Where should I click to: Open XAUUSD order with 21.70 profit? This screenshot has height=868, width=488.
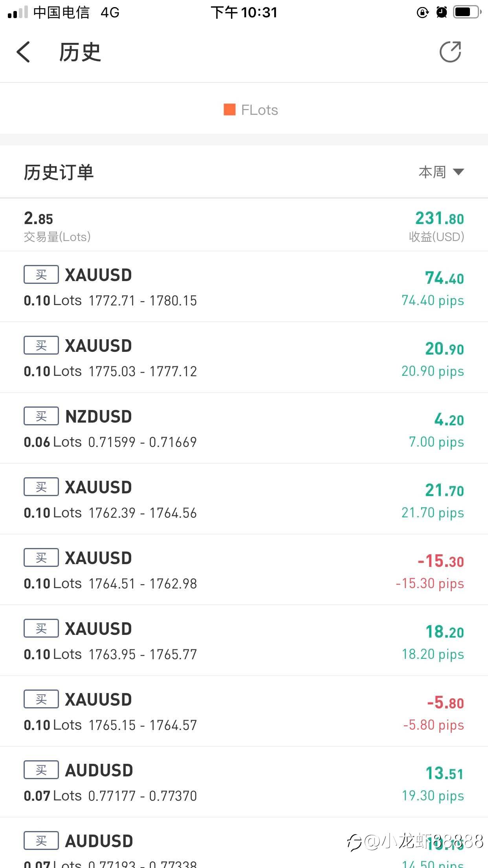(x=244, y=499)
